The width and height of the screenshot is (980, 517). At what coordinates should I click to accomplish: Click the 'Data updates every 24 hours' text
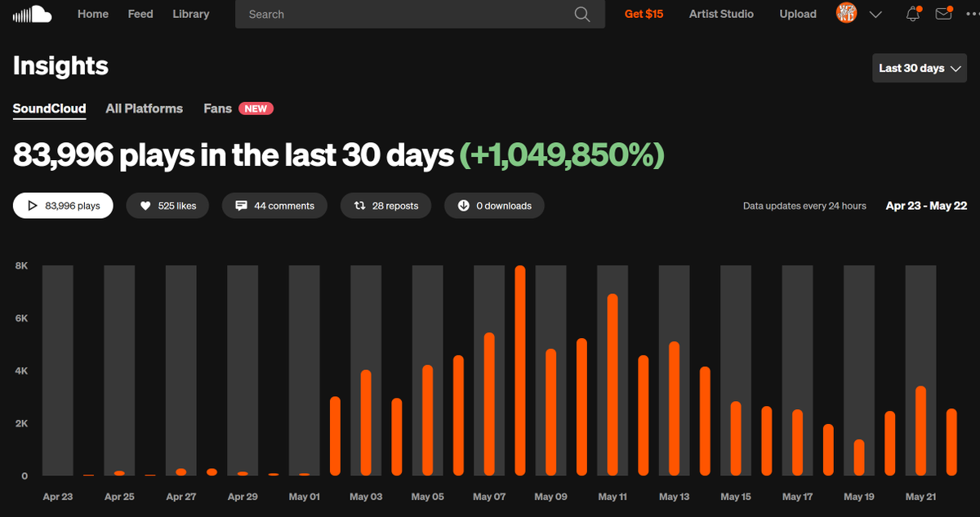(804, 206)
